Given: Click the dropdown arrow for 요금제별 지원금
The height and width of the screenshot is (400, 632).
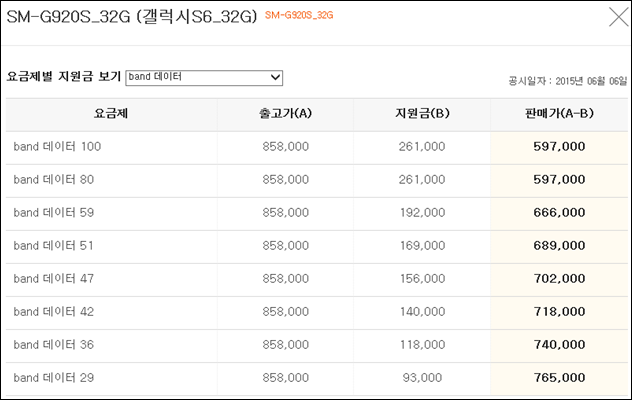Looking at the screenshot, I should 275,77.
